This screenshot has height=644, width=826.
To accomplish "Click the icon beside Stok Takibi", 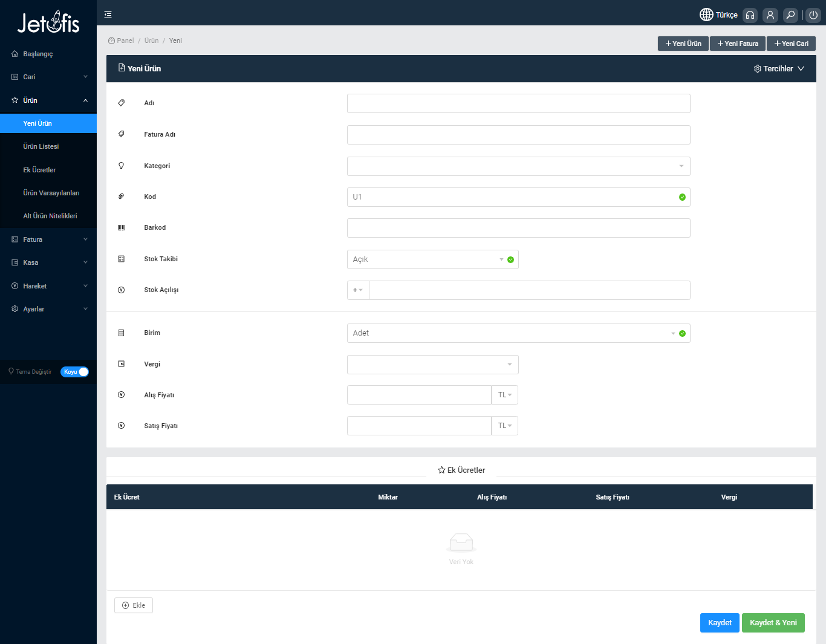I will pyautogui.click(x=121, y=259).
